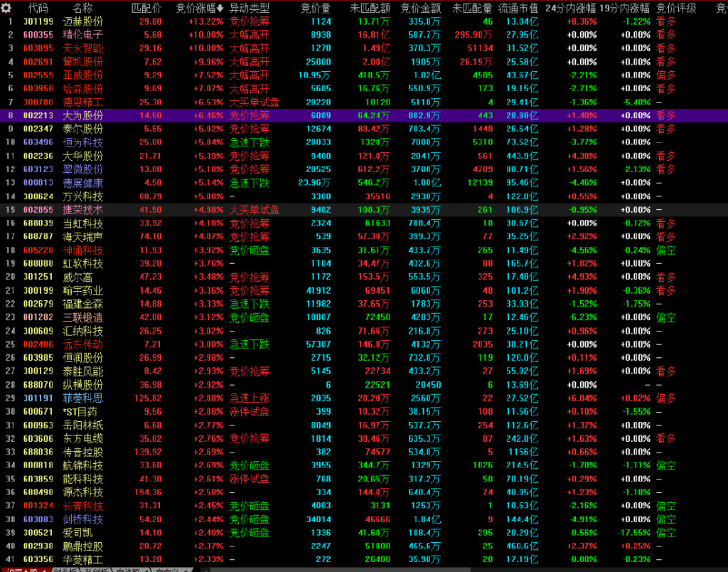Click the sort arrow beside 竞价涨幅 header
This screenshot has width=728, height=572.
pyautogui.click(x=220, y=9)
